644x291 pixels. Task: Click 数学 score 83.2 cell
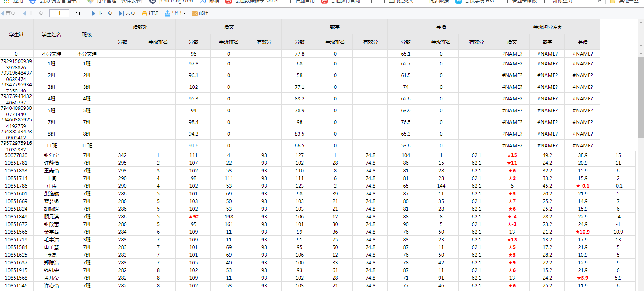pyautogui.click(x=299, y=99)
